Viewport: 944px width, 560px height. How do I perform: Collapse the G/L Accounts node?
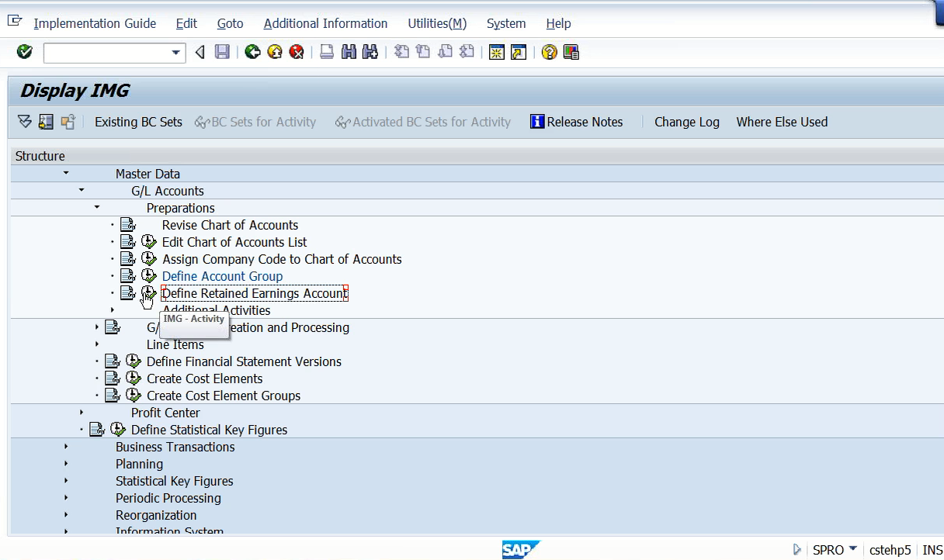tap(82, 190)
